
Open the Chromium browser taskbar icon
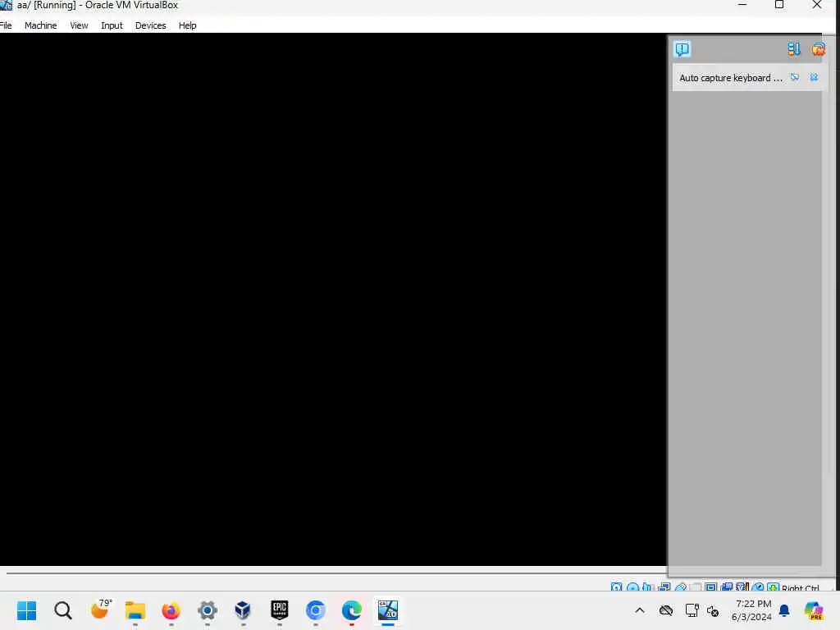tap(316, 610)
